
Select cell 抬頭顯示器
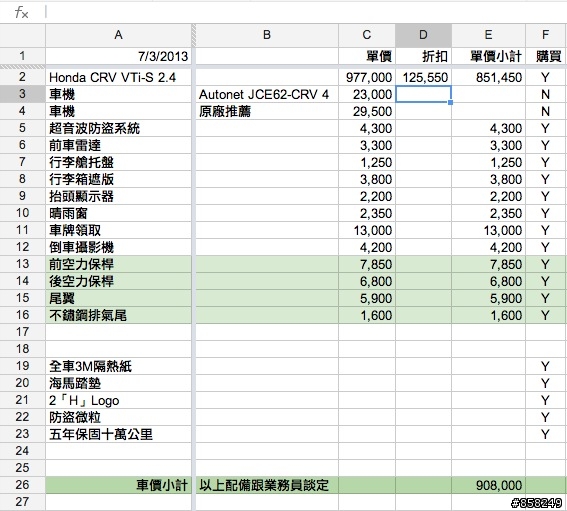[118, 196]
